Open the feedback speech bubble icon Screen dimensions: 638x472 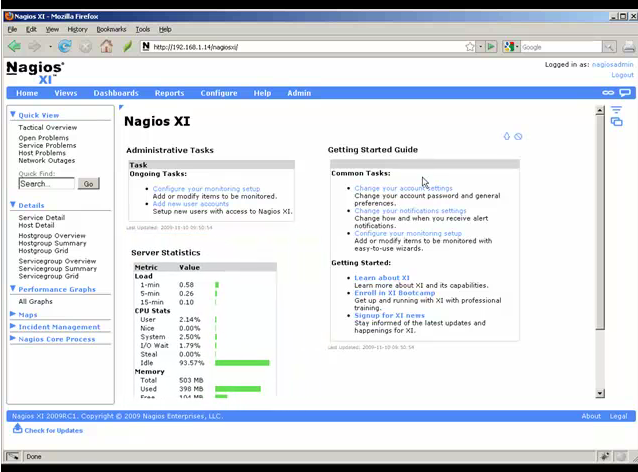(625, 93)
